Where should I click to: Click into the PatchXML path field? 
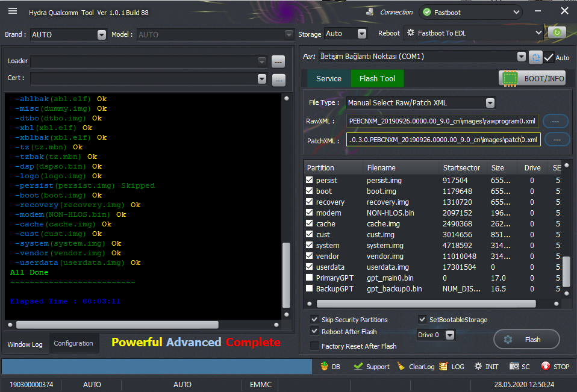point(443,140)
